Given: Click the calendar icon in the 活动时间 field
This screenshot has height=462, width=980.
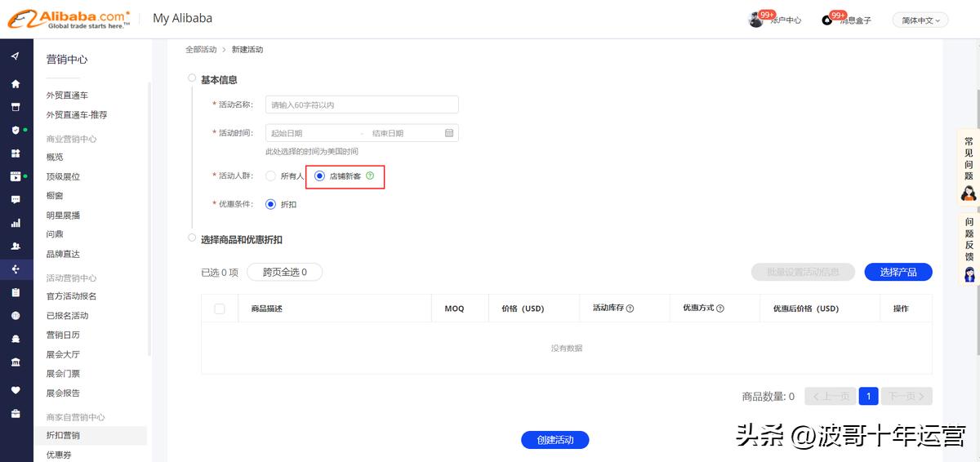Looking at the screenshot, I should (449, 132).
